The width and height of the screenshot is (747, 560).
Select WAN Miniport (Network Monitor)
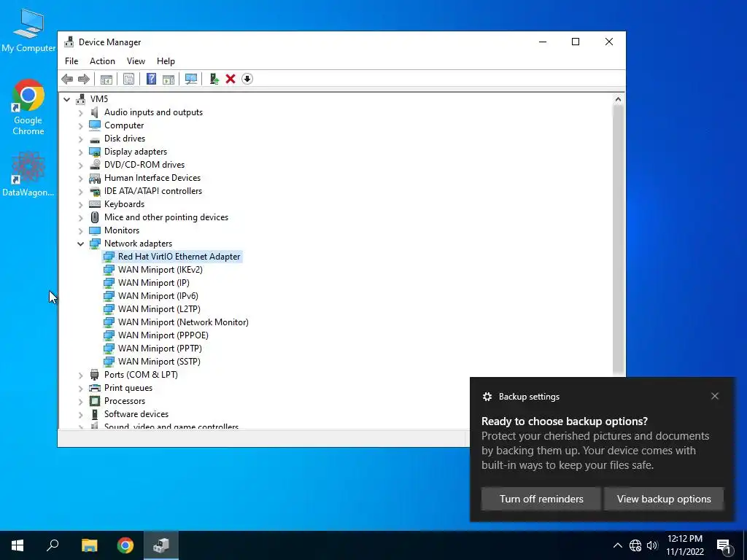click(x=183, y=322)
